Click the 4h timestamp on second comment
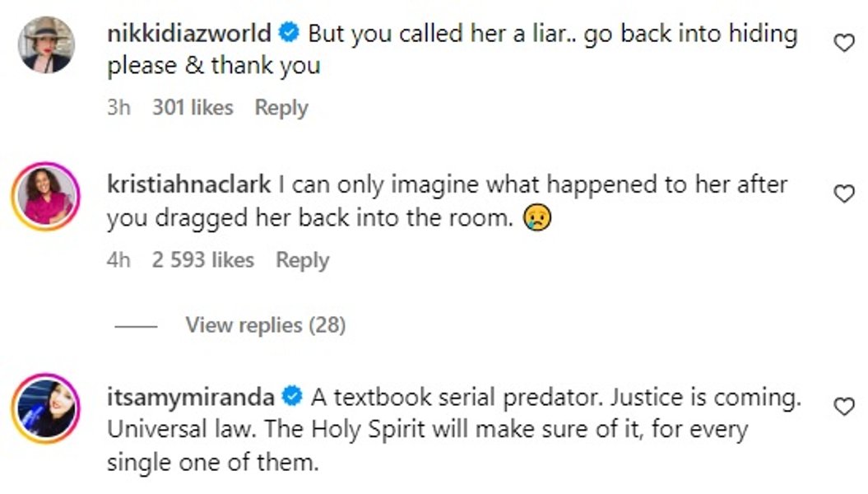The width and height of the screenshot is (868, 494). [118, 259]
